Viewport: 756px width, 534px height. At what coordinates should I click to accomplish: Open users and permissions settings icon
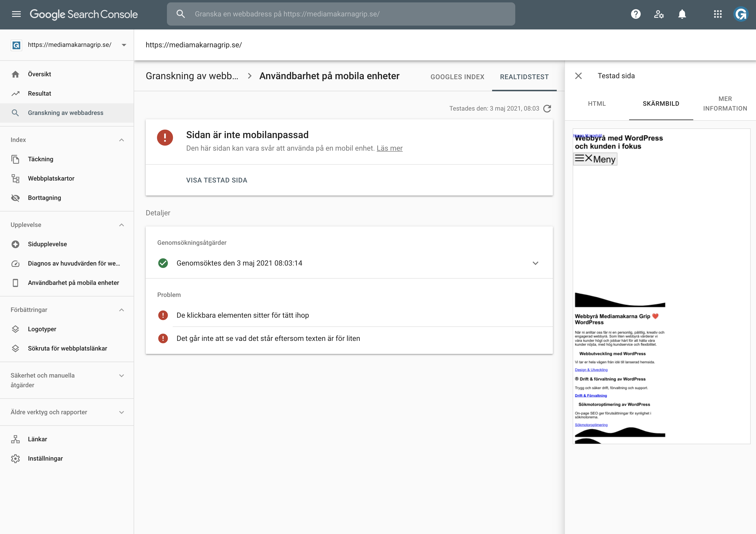pos(659,14)
